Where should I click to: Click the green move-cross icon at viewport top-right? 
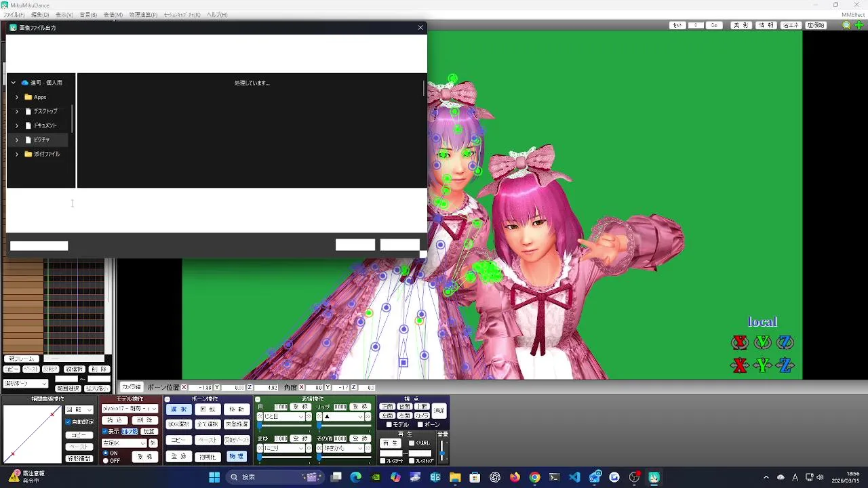click(859, 25)
